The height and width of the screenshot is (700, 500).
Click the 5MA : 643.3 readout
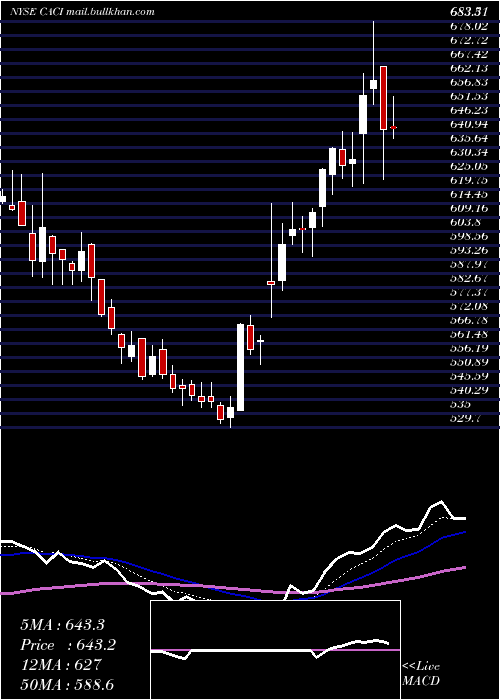(x=65, y=625)
